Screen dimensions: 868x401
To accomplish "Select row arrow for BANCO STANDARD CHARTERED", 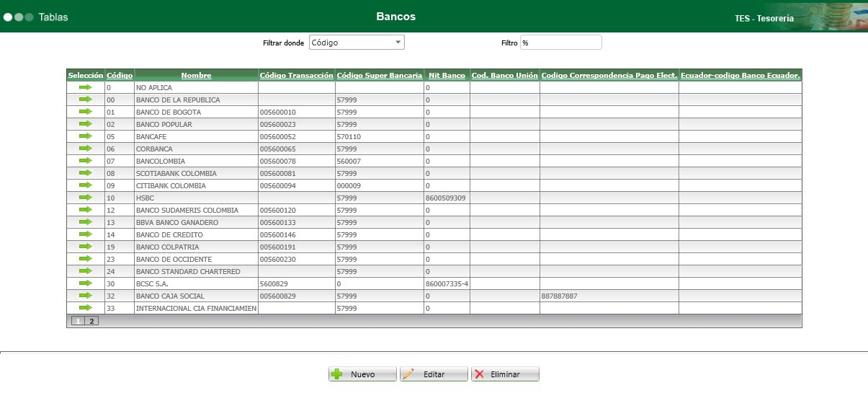I will pos(86,271).
